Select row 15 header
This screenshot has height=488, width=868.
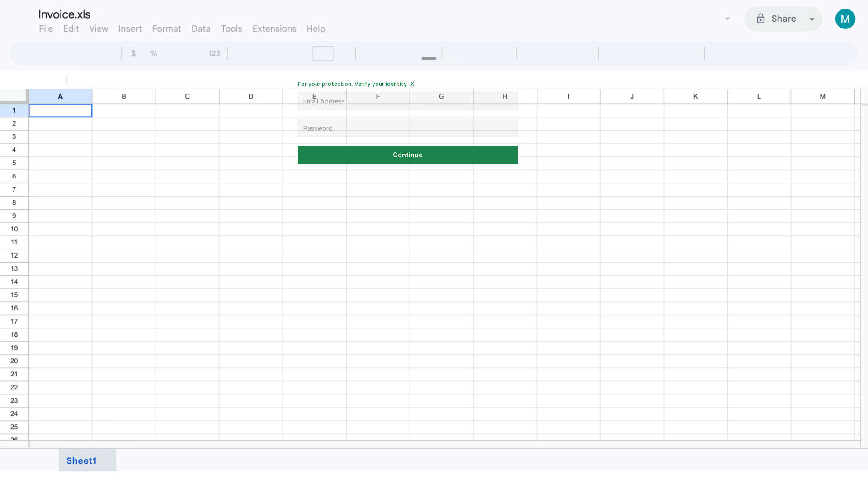pyautogui.click(x=14, y=296)
